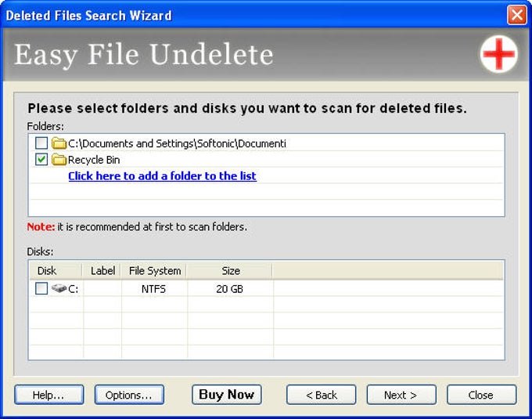Proceed with the Next button
The width and height of the screenshot is (532, 419).
[x=401, y=395]
